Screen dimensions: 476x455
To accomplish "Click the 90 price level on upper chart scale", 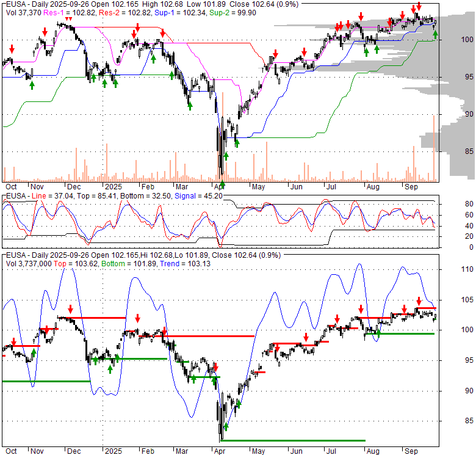I will 469,114.
